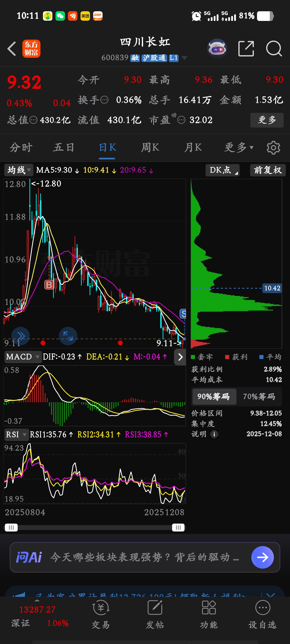Toggle the DK点 indicator button
This screenshot has height=644, width=290.
[x=223, y=170]
